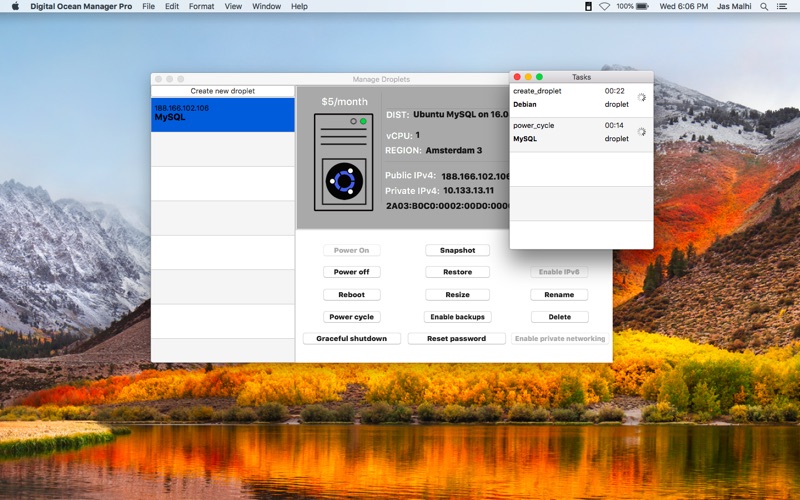The height and width of the screenshot is (500, 800).
Task: Close the Tasks window
Action: [517, 77]
